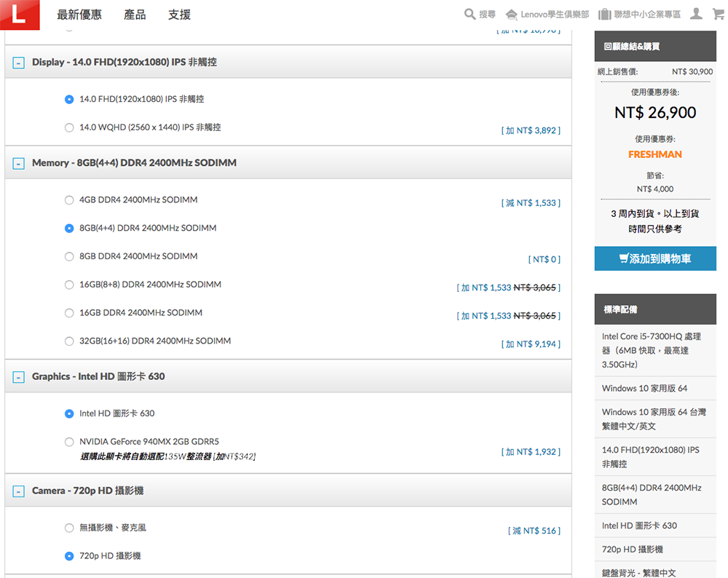The width and height of the screenshot is (728, 578).
Task: Open the 支援 menu
Action: (x=179, y=15)
